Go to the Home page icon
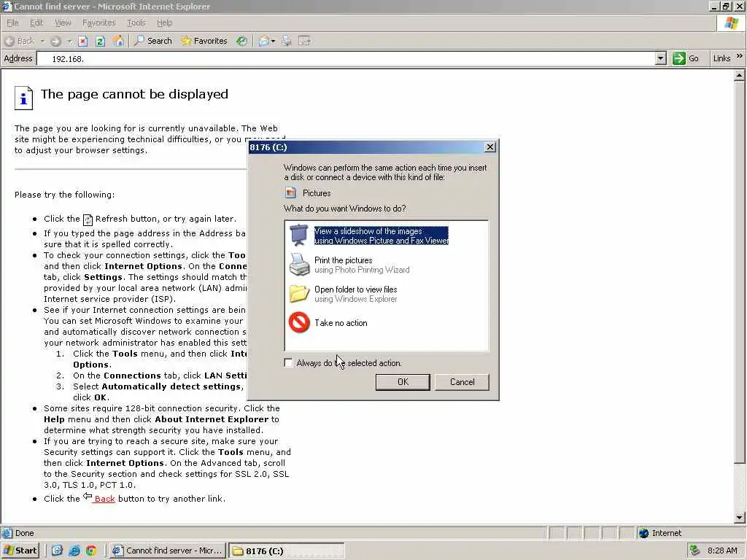 pos(118,41)
